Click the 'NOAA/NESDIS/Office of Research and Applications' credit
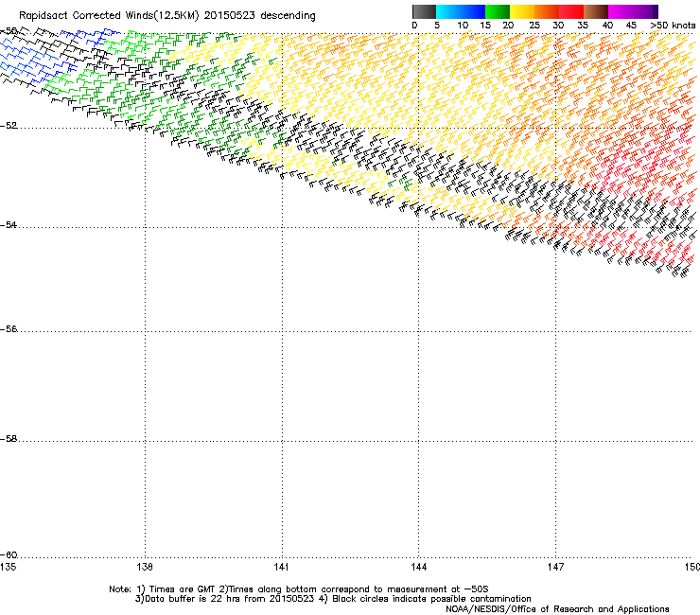This screenshot has height=615, width=700. (x=557, y=609)
